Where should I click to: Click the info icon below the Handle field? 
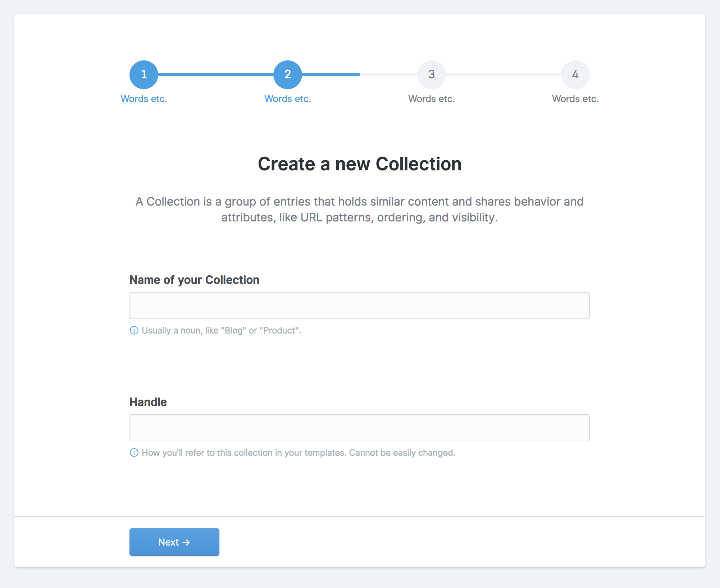pos(133,453)
